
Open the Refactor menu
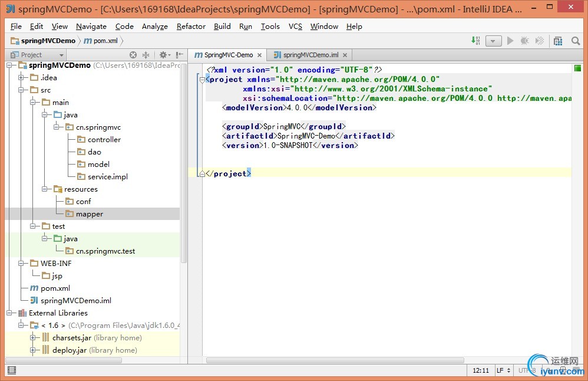pos(191,27)
